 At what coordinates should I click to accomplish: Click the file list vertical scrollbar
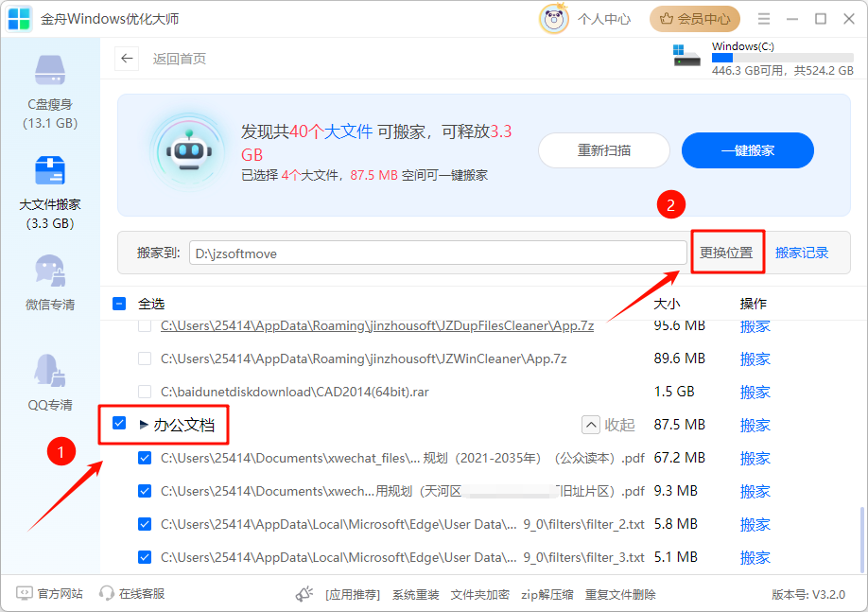pos(860,540)
